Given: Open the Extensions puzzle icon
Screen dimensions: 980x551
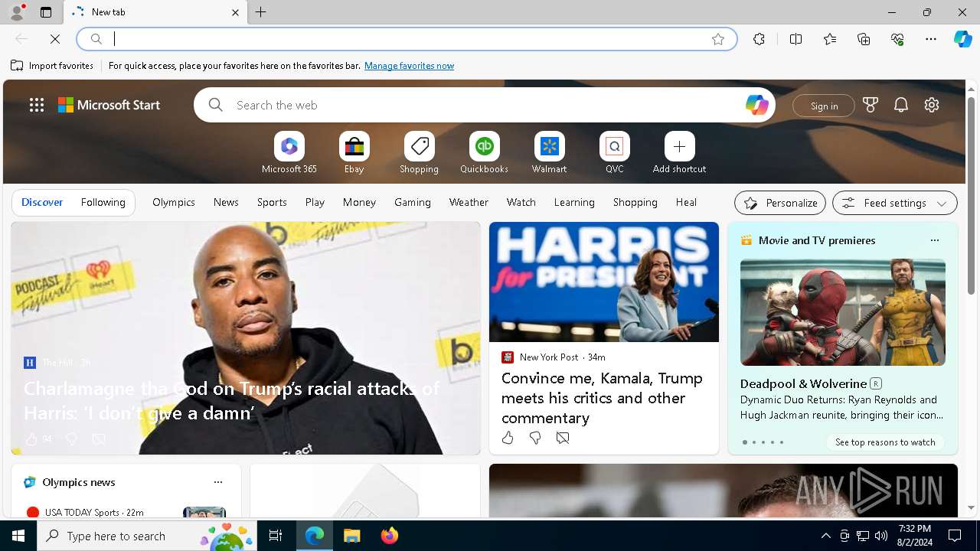Looking at the screenshot, I should (x=759, y=39).
